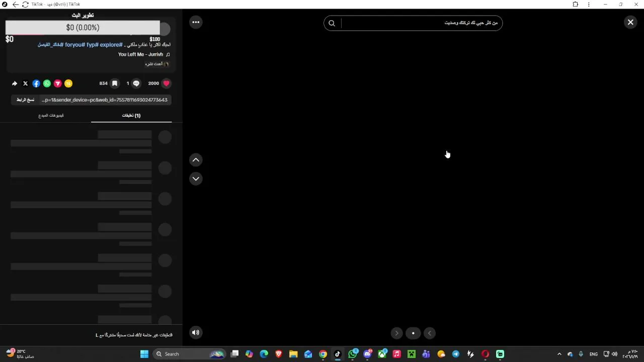Switch to the creator videos tab
Image resolution: width=644 pixels, height=362 pixels.
[51, 116]
